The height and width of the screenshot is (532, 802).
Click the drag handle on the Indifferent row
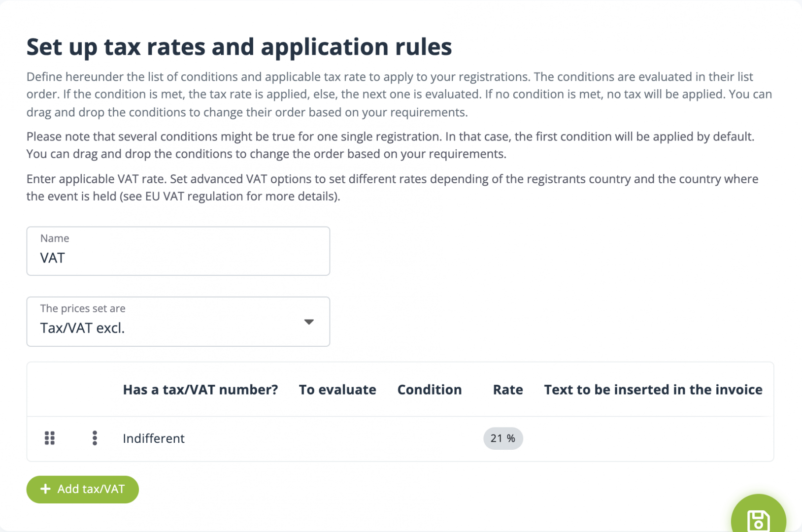50,438
